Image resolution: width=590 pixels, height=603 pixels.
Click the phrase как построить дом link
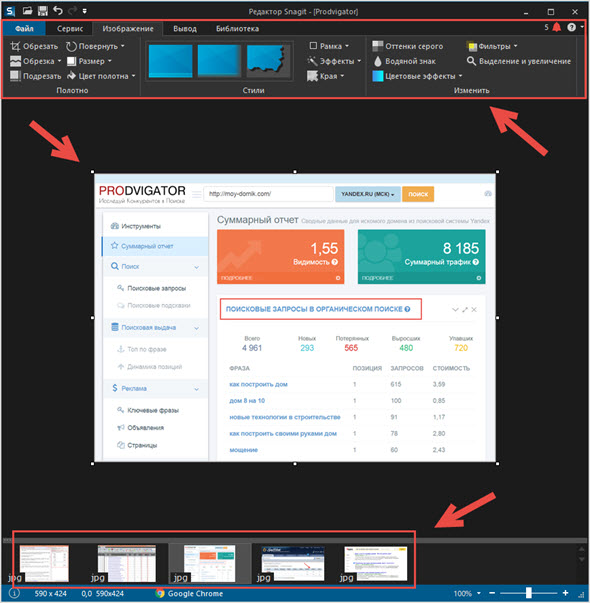258,384
